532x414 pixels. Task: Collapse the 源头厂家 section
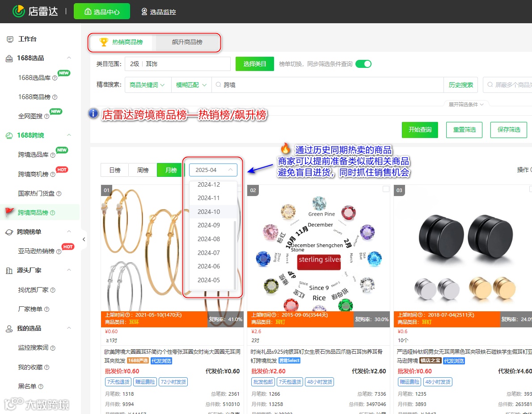[x=69, y=270]
